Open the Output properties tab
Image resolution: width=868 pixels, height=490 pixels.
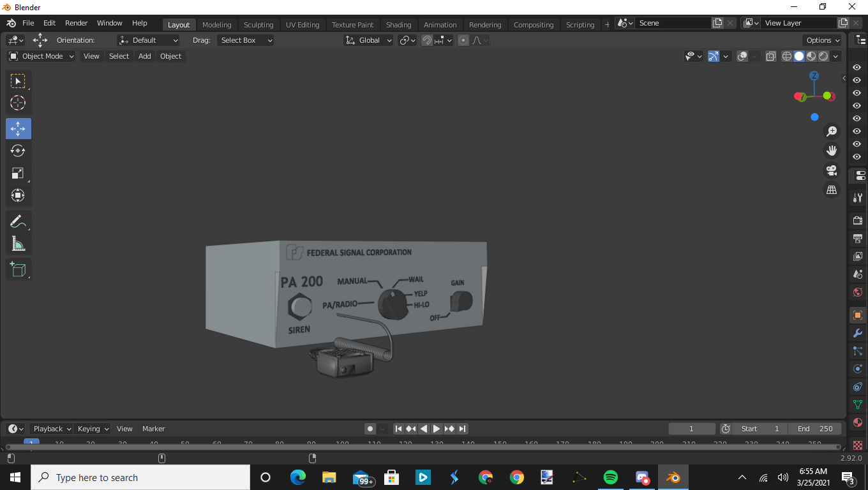(858, 239)
